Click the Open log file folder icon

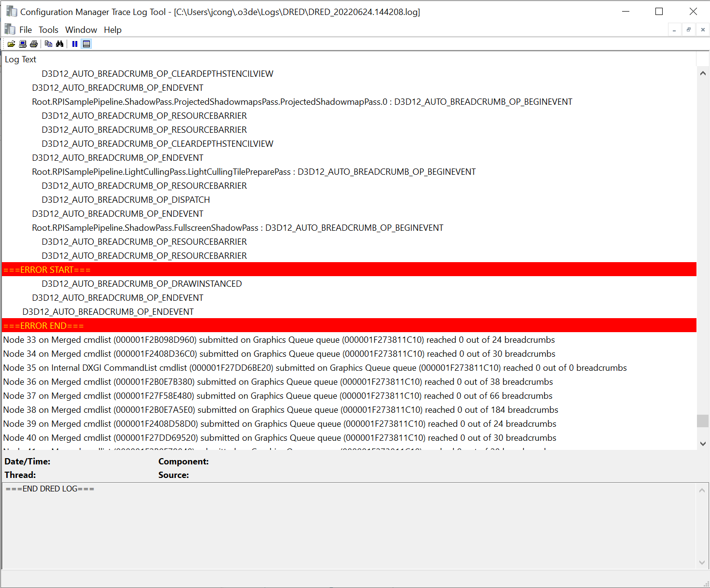tap(11, 44)
